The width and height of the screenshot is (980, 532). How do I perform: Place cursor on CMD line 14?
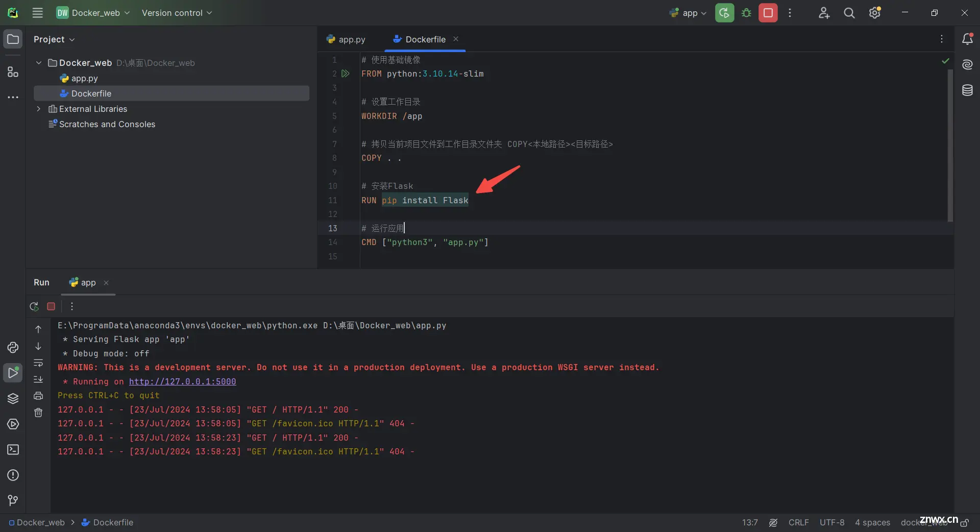pos(425,242)
